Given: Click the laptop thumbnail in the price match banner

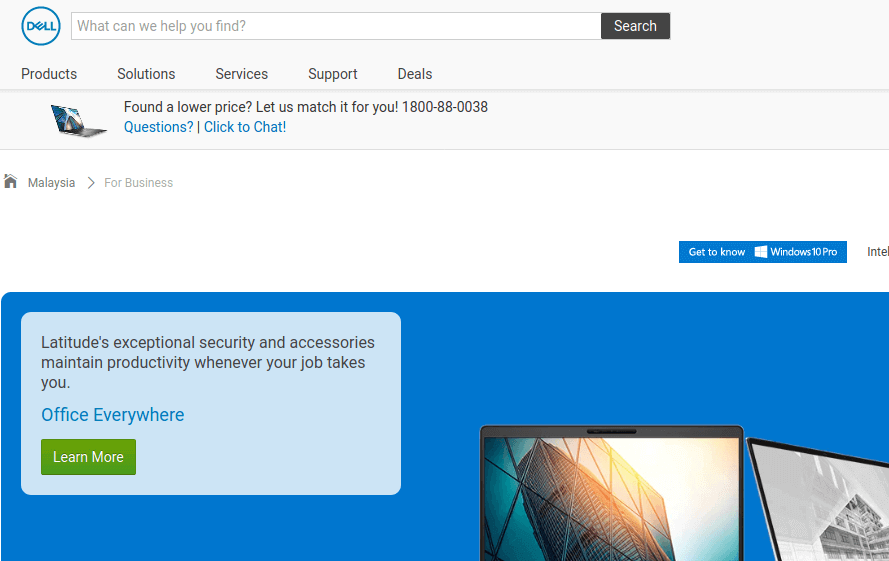Looking at the screenshot, I should (79, 120).
